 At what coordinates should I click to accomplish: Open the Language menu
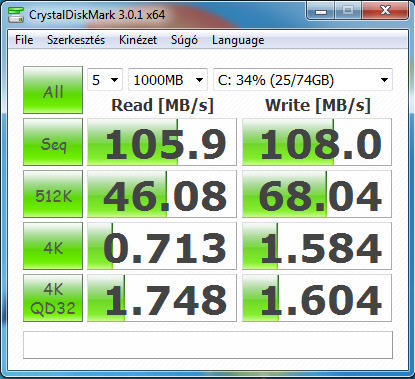pos(238,40)
